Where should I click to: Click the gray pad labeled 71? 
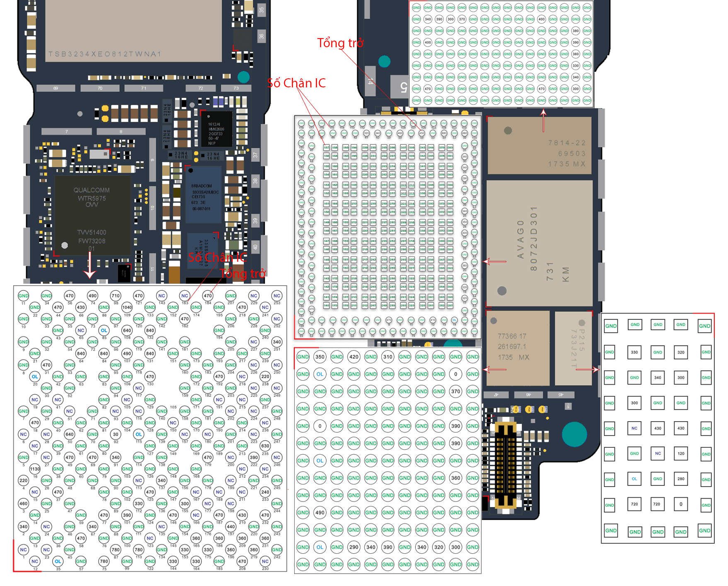click(x=143, y=88)
